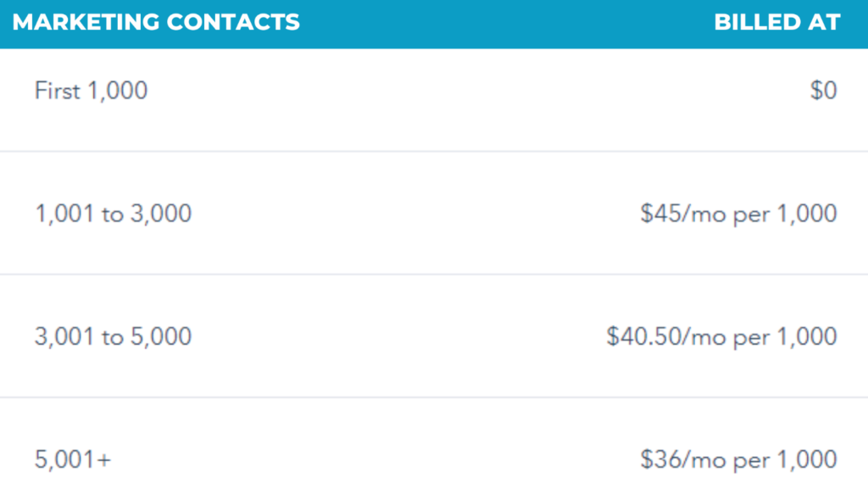868x488 pixels.
Task: Click the empty middle of the teal header bar
Action: point(509,22)
